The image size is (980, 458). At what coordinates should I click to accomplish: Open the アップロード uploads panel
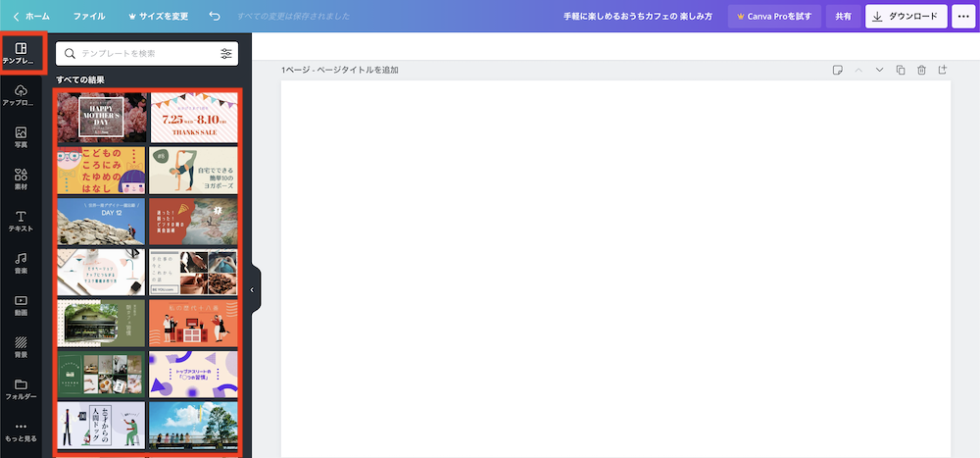pyautogui.click(x=21, y=95)
